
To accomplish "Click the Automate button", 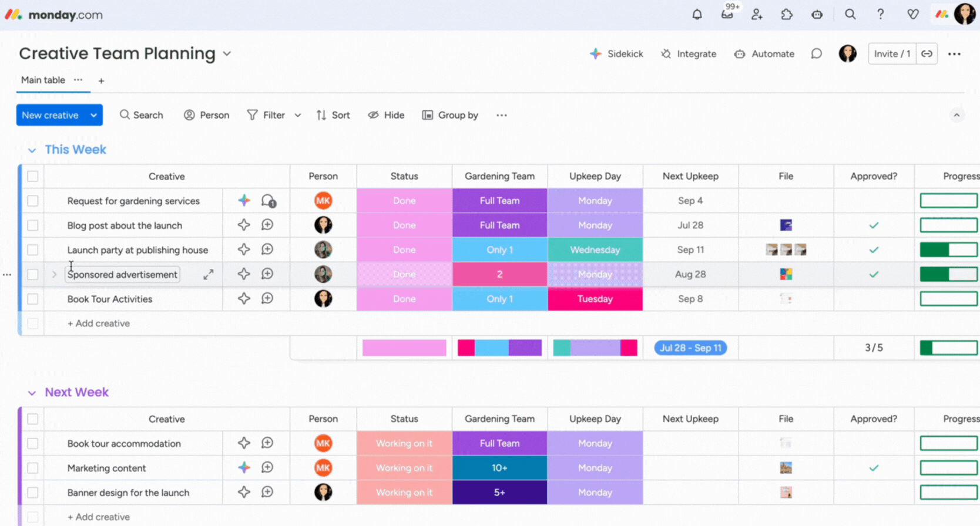I will click(x=764, y=54).
